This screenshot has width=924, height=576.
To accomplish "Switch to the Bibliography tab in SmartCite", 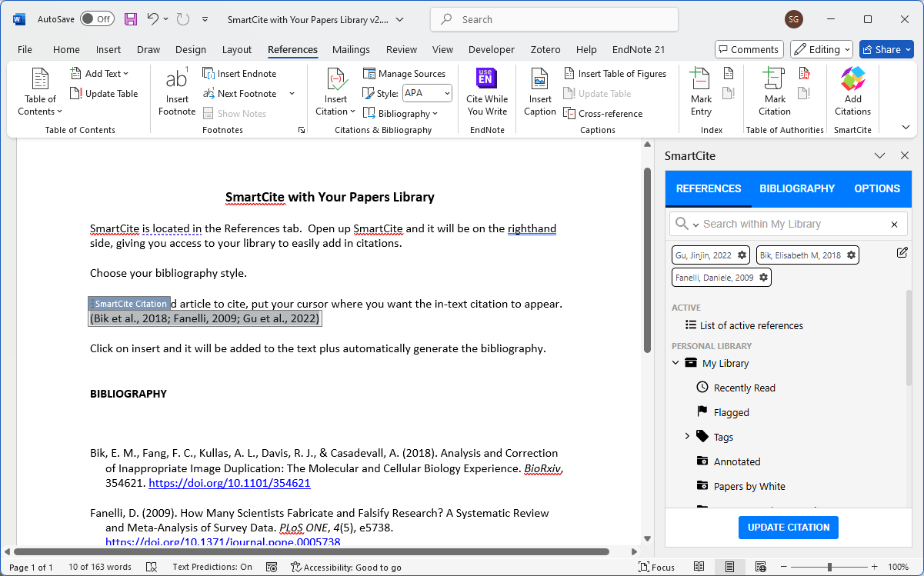I will click(797, 188).
